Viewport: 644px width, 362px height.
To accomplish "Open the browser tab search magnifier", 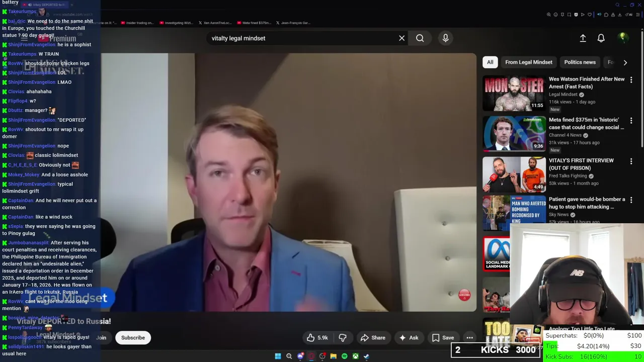I will [617, 5].
